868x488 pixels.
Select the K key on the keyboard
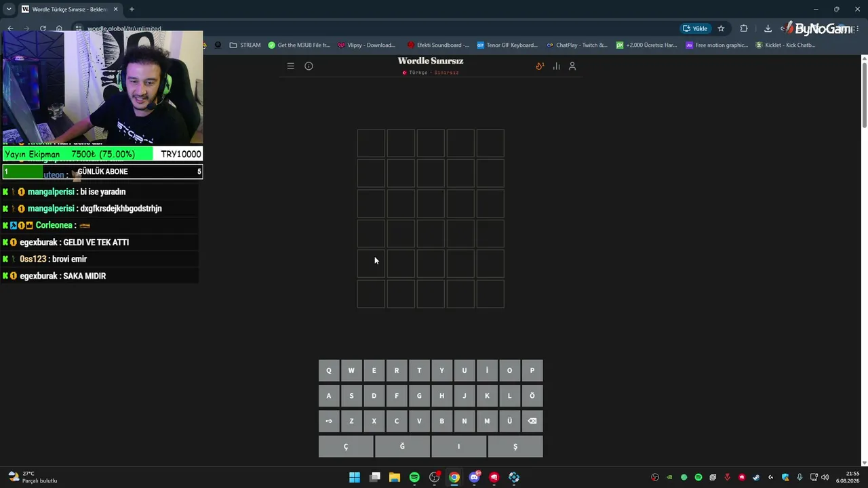point(487,396)
